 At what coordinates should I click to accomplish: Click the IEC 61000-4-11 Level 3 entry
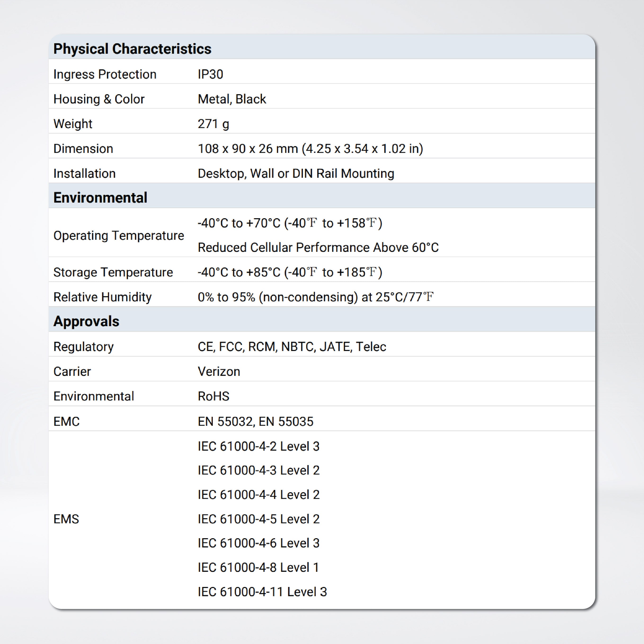point(262,592)
